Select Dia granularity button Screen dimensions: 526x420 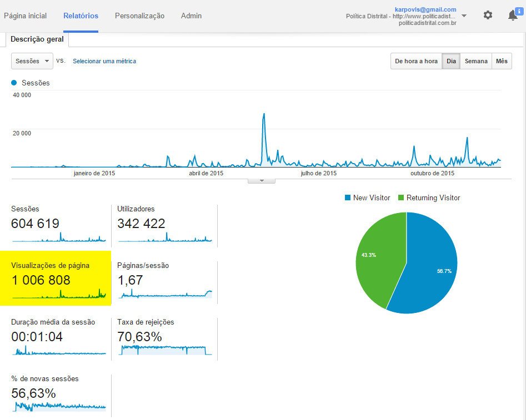[x=451, y=61]
